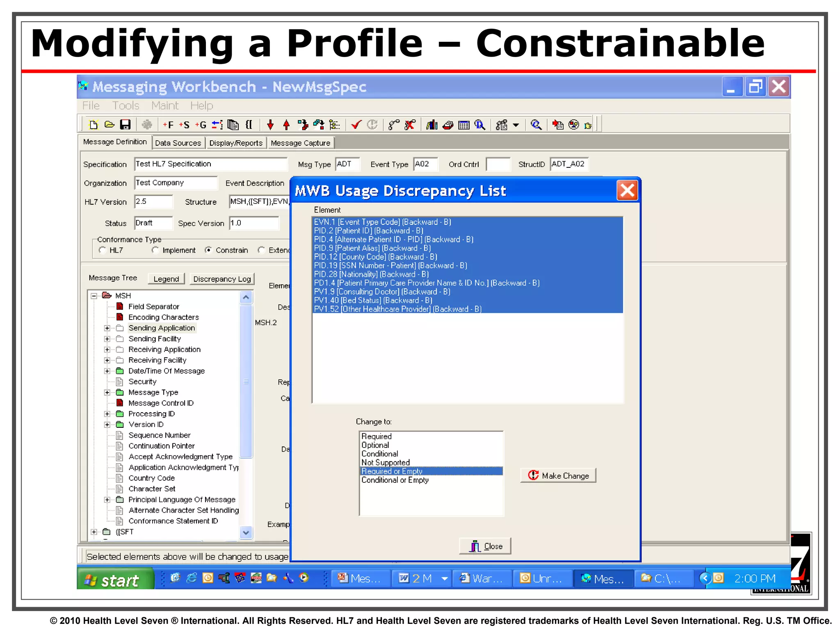Click the Close button in discrepancy dialog

(x=485, y=546)
